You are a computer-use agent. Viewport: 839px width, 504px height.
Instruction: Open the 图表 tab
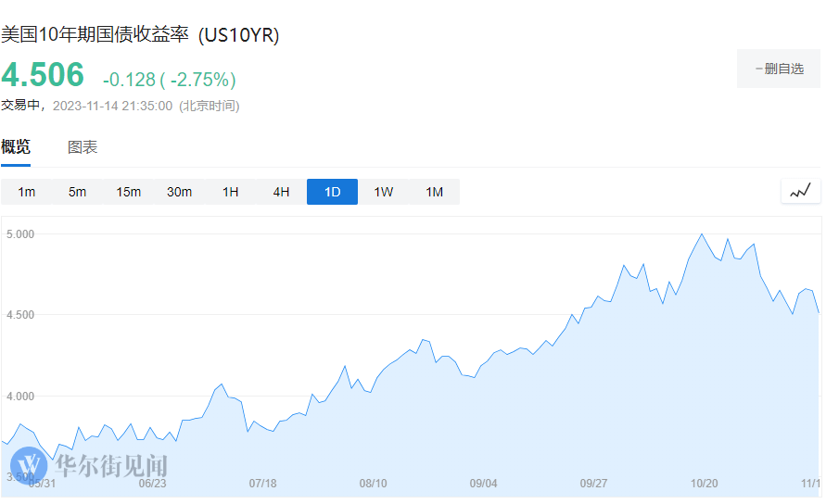83,146
